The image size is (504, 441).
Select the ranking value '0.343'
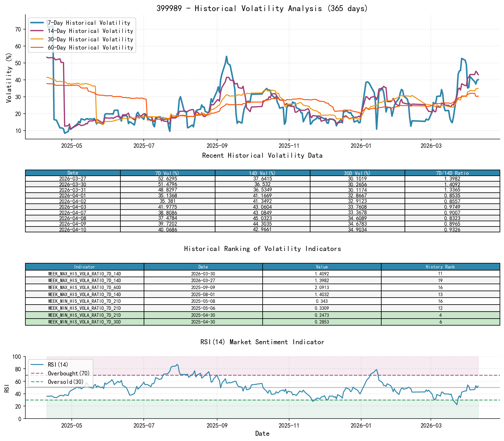point(322,301)
